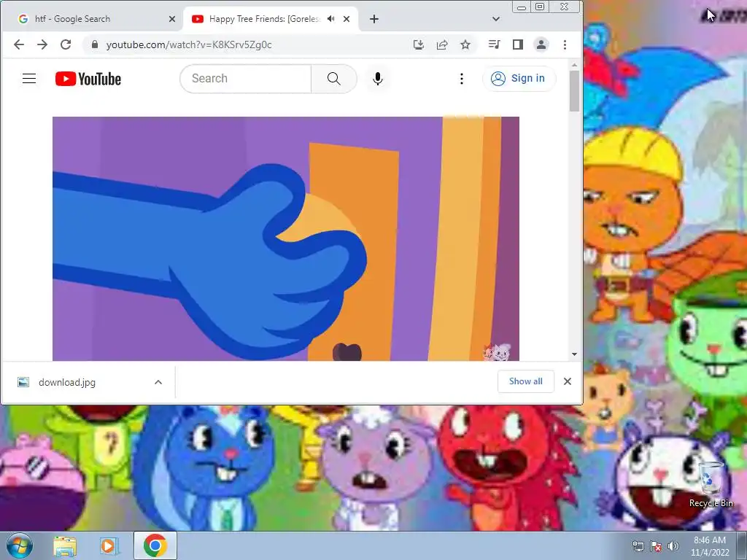
Task: Click the address bar URL youtube.com/watch
Action: tap(189, 44)
